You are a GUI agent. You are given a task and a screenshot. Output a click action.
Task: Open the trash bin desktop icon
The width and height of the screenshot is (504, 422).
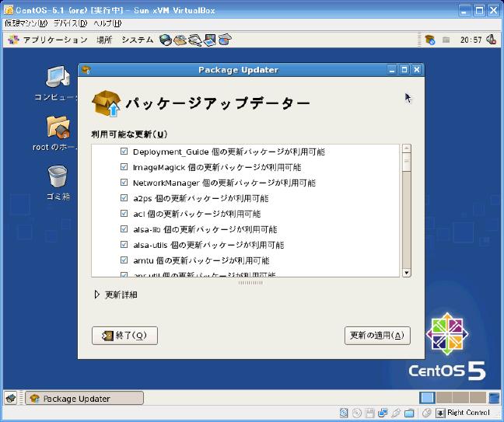click(58, 176)
